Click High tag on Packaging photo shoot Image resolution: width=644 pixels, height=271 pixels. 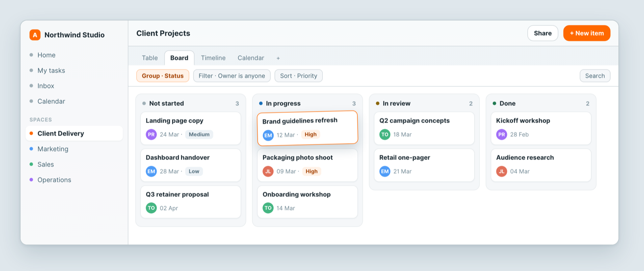click(312, 171)
